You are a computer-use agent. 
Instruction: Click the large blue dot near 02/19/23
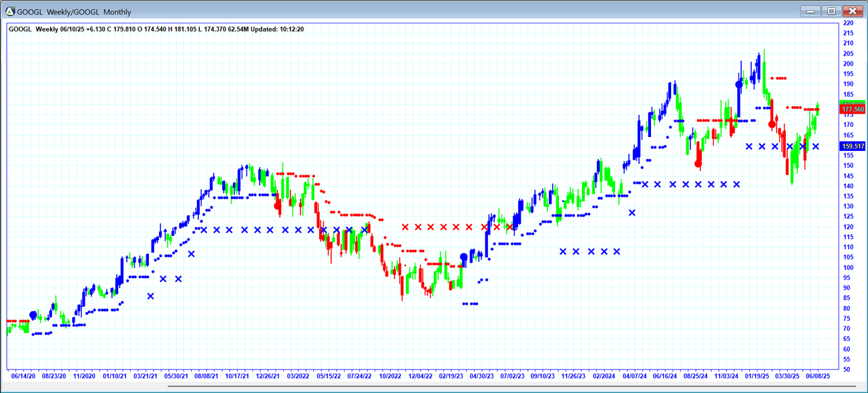(x=464, y=257)
